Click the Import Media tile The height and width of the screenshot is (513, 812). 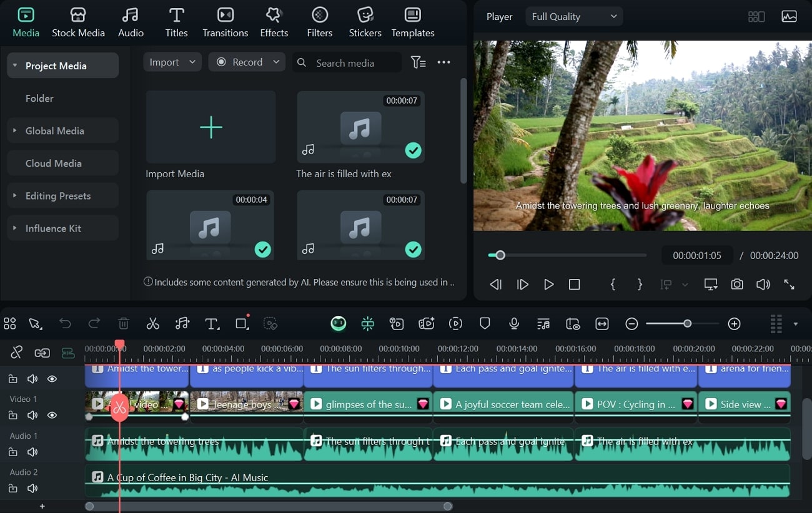[210, 127]
